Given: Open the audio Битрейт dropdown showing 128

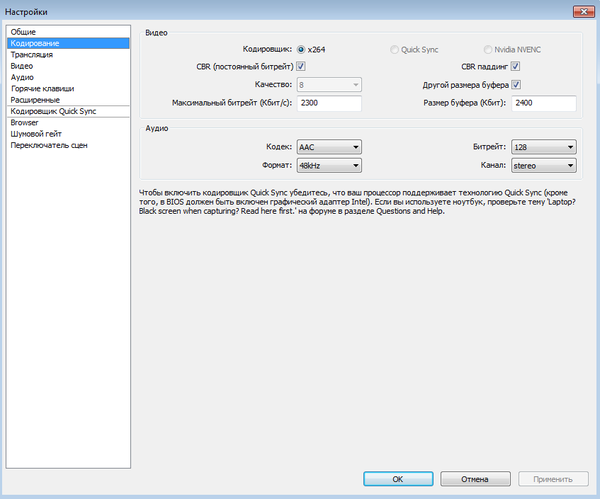Looking at the screenshot, I should point(544,147).
